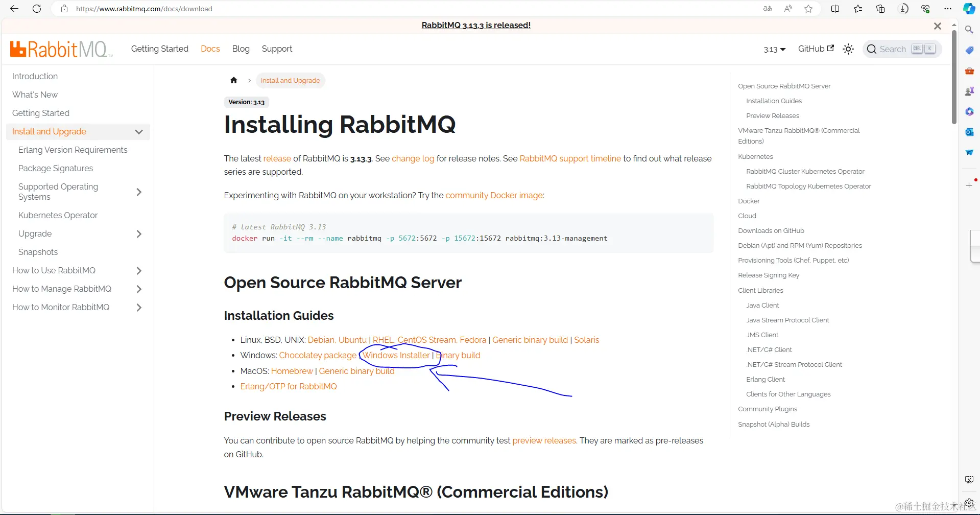This screenshot has height=515, width=980.
Task: Open sidebar Shopping tag tool
Action: click(x=969, y=50)
